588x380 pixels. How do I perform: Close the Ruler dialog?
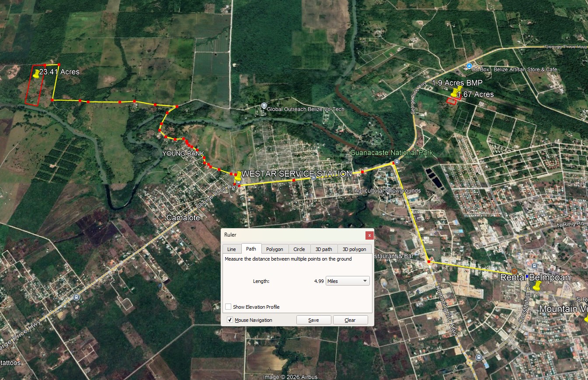click(369, 235)
